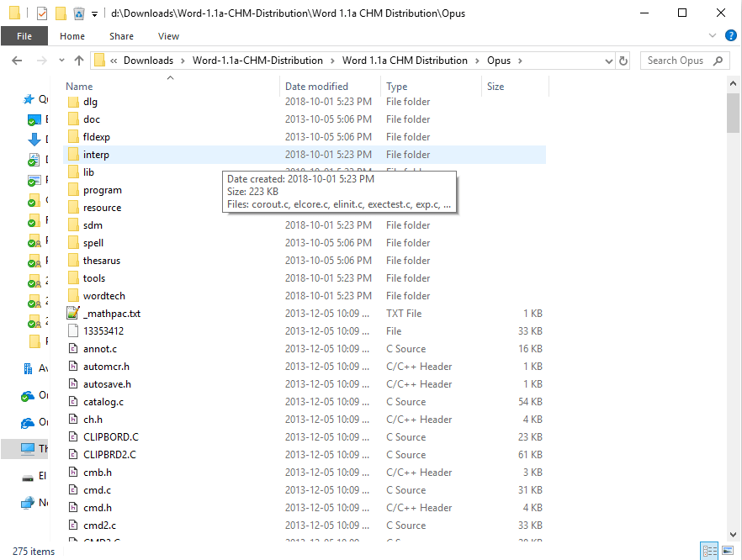This screenshot has width=742, height=560.
Task: Open the File menu
Action: click(x=24, y=36)
